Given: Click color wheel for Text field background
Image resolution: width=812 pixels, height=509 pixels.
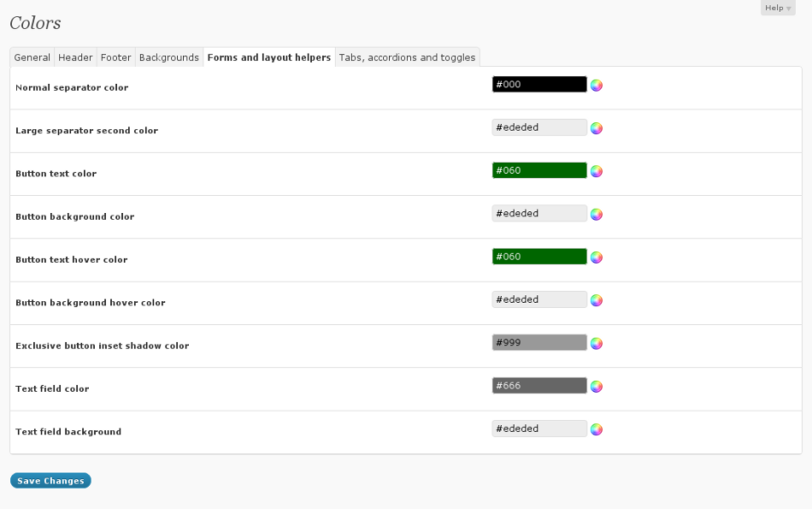Looking at the screenshot, I should (597, 429).
